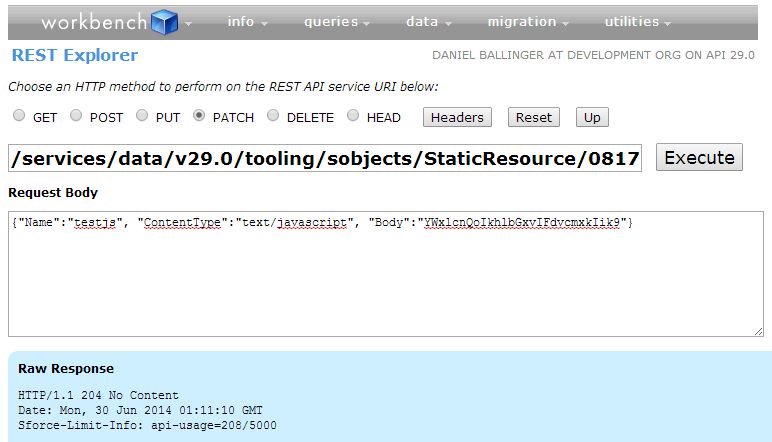Click the Daniel Ballinger org info text
Viewport: 772px width, 442px height.
coord(593,55)
